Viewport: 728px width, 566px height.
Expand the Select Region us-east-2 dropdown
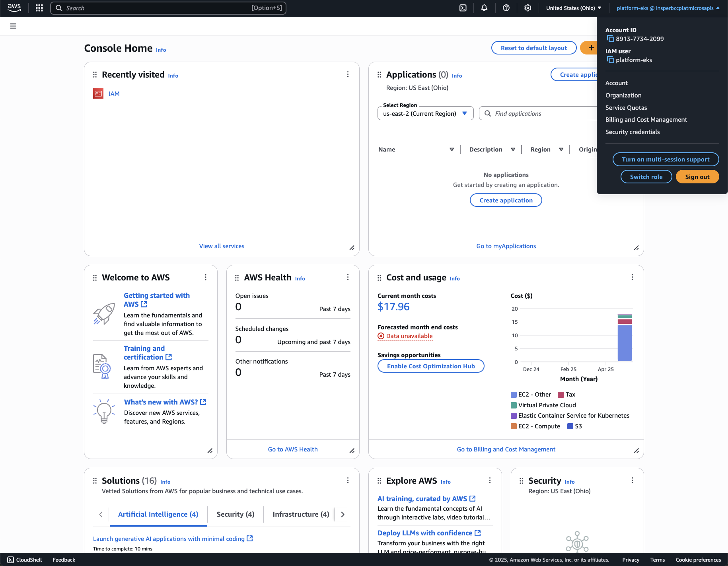(425, 113)
